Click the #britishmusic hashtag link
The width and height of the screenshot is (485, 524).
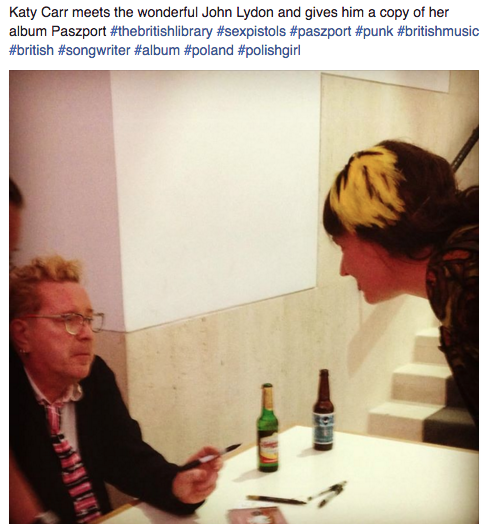click(x=438, y=31)
